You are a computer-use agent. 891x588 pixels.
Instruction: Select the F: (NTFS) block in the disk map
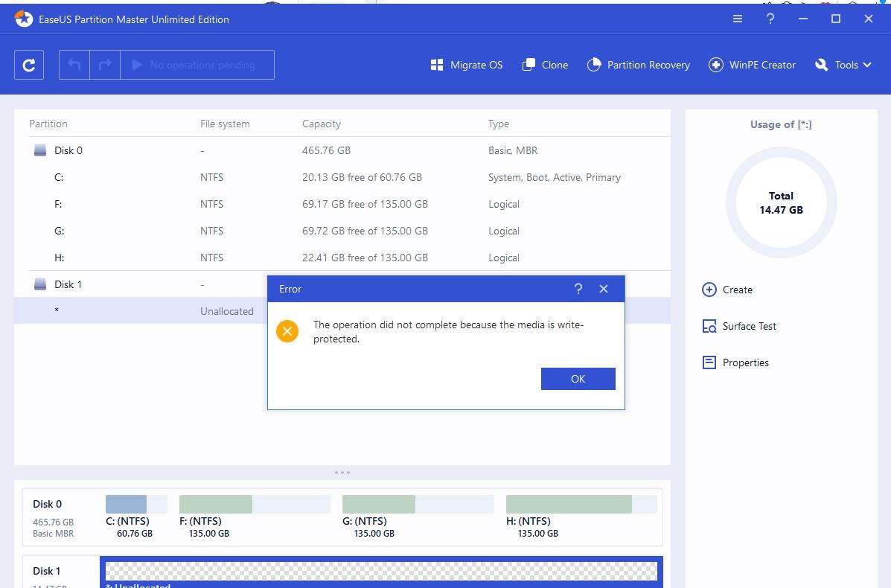click(255, 517)
